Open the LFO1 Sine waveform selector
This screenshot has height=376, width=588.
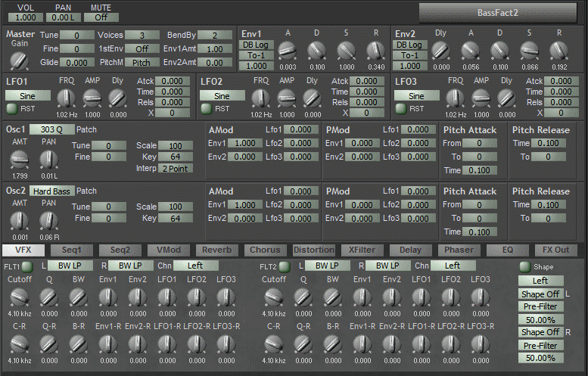click(28, 95)
